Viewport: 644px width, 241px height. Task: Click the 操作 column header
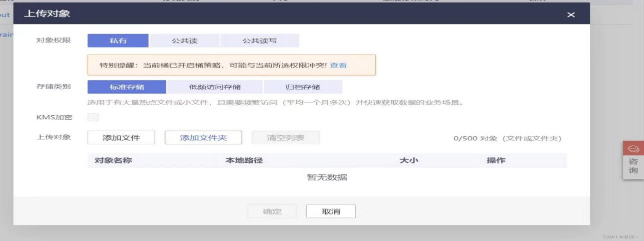496,160
